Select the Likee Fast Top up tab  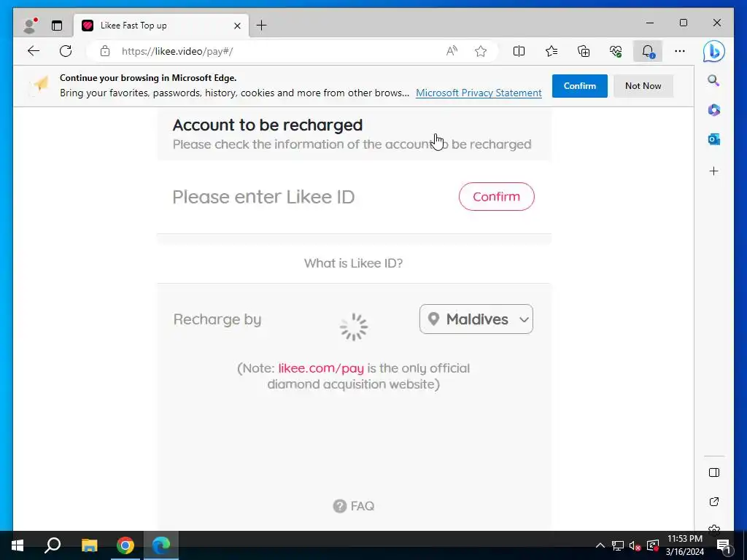161,26
